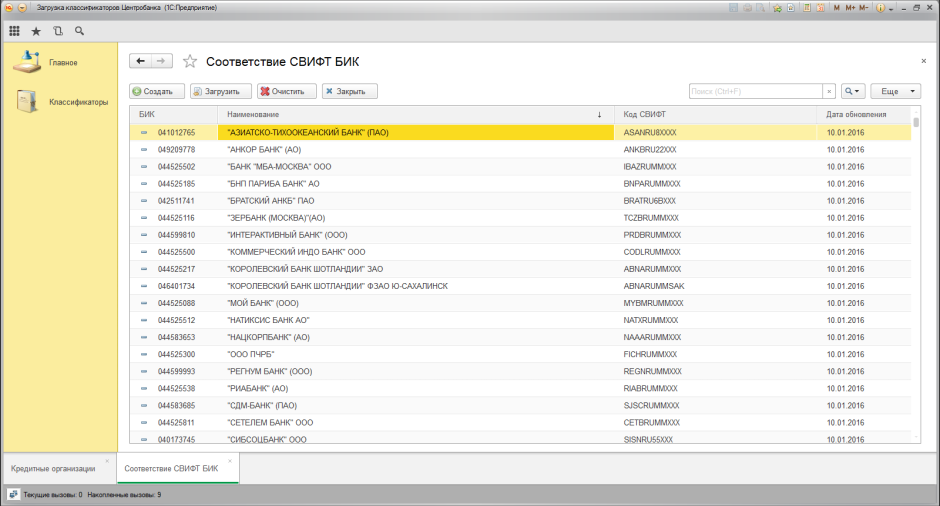Open global search magnifier in tools panel

tap(79, 31)
